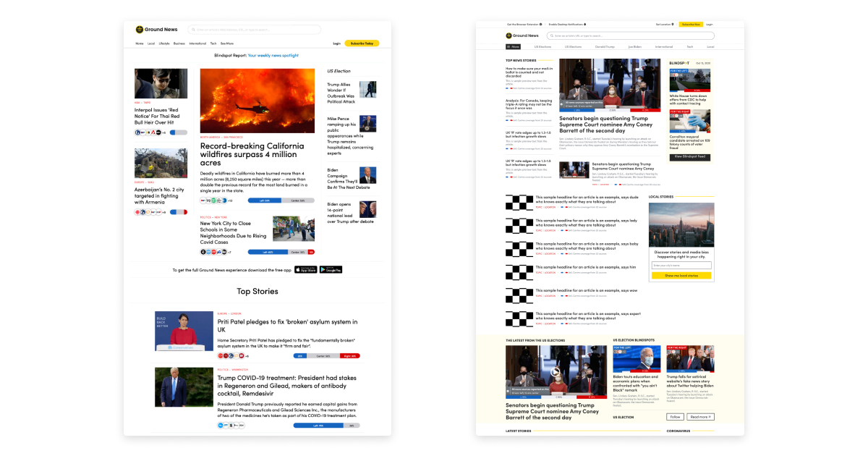Expand the See More nav item
This screenshot has height=456, width=868.
point(227,43)
